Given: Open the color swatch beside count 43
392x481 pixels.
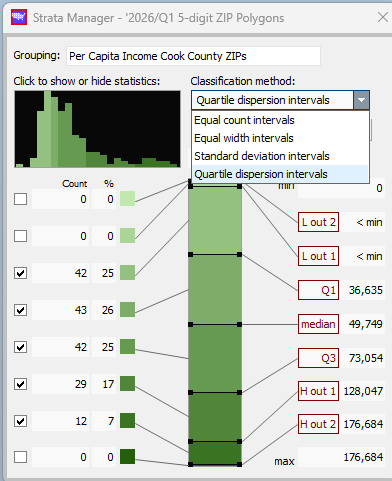Looking at the screenshot, I should [x=127, y=310].
